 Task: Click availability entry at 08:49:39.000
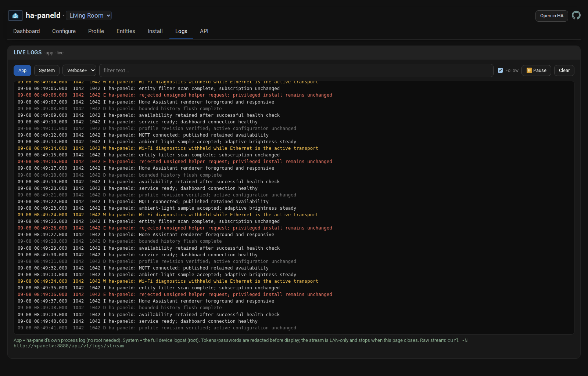148,315
